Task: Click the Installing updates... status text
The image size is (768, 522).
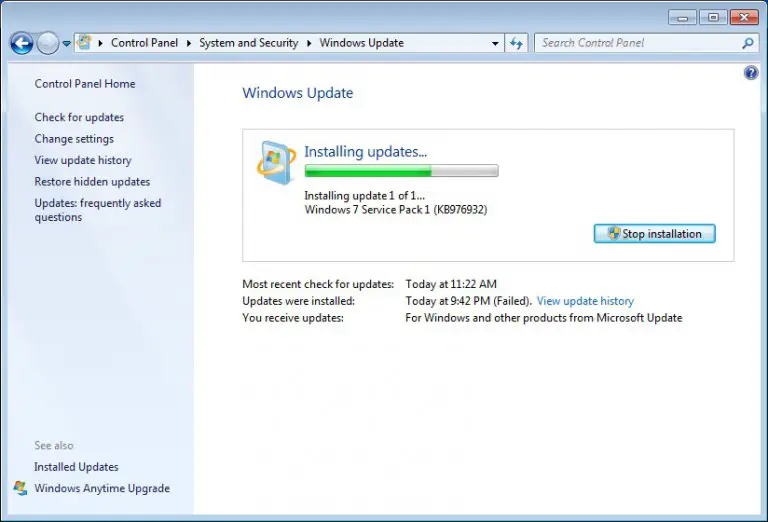Action: click(x=365, y=152)
